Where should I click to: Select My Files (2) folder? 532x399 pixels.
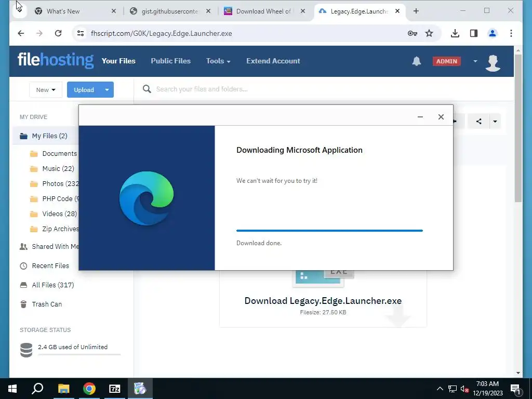coord(46,136)
